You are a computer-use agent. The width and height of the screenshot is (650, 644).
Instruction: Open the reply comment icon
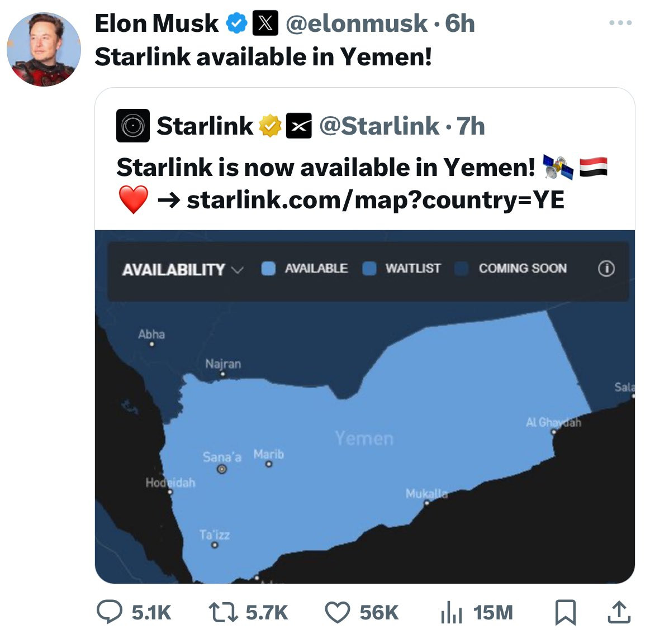point(110,612)
